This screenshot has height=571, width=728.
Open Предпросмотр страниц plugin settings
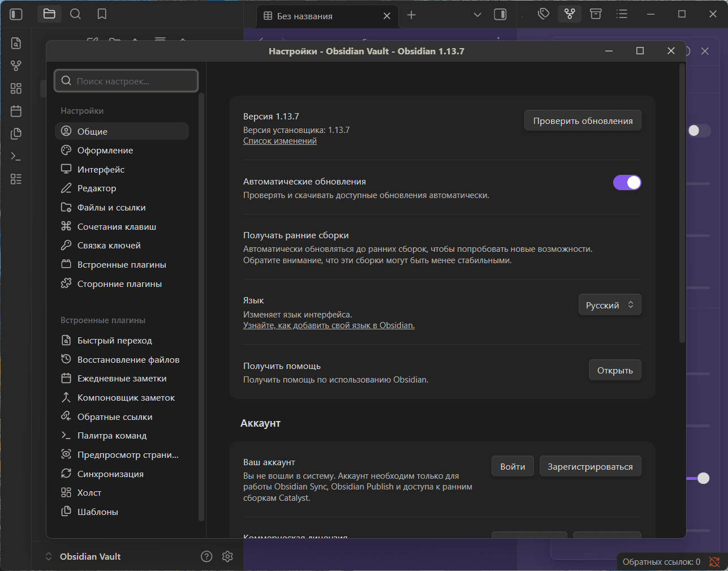tap(122, 455)
